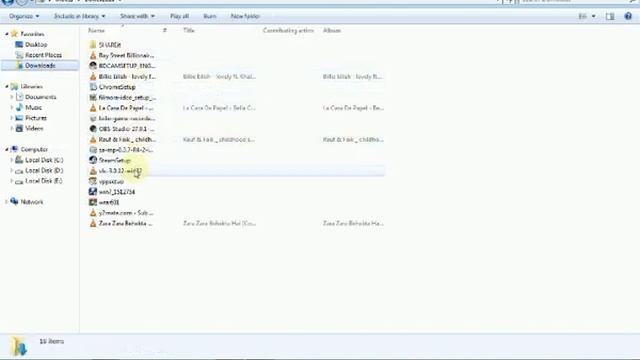Image resolution: width=640 pixels, height=360 pixels.
Task: Open the SHAREit folder icon
Action: [93, 44]
